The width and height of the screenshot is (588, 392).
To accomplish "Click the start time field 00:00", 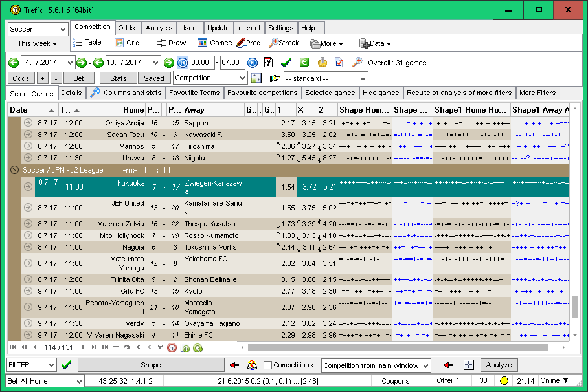I will [201, 63].
